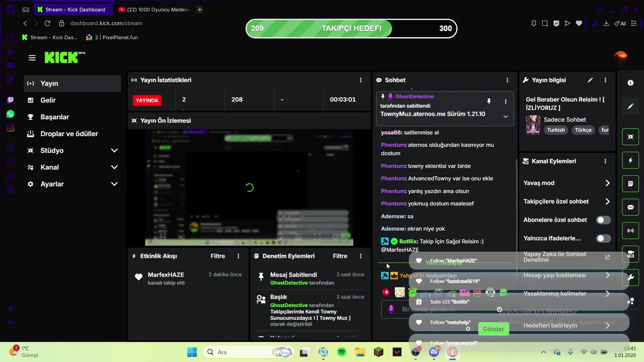Click the Takipçi Hedefi progress bar
This screenshot has width=644, height=362.
pos(351,29)
